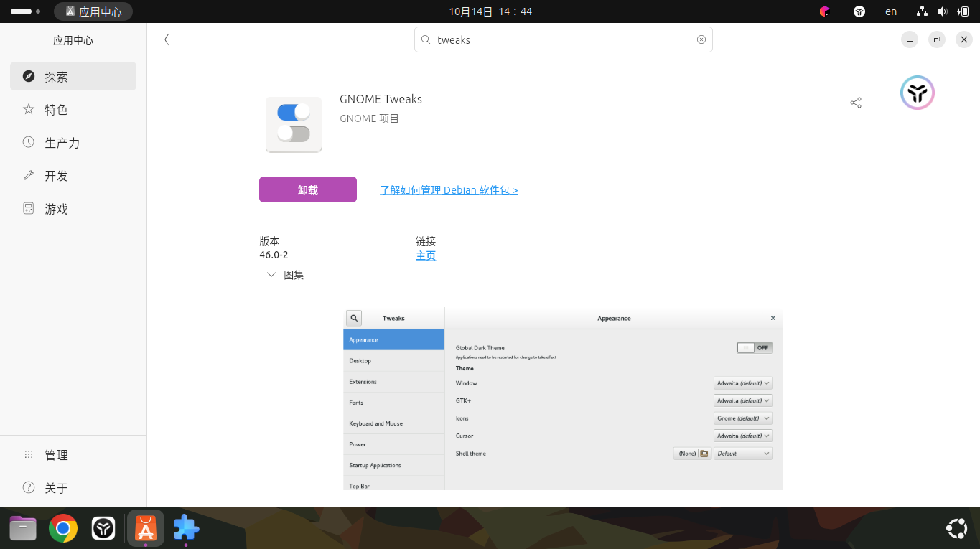Open the 管理 page
This screenshot has width=980, height=549.
coord(73,454)
